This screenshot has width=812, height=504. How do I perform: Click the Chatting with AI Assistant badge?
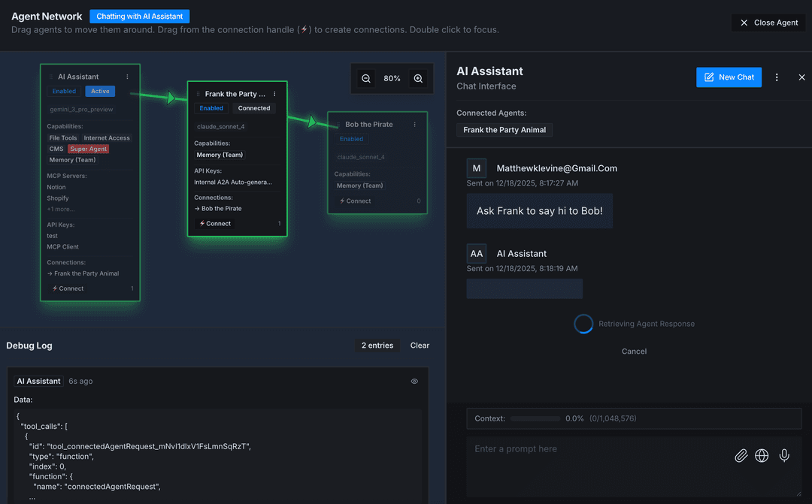click(139, 16)
